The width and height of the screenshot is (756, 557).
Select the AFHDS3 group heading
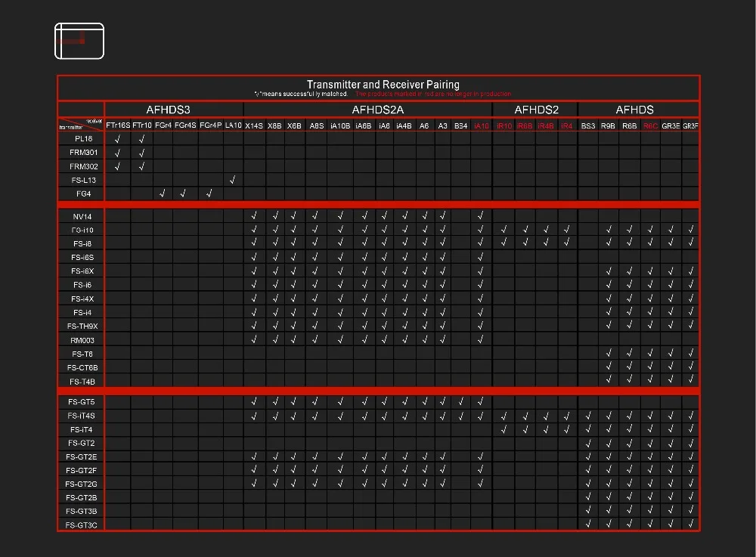pos(168,110)
